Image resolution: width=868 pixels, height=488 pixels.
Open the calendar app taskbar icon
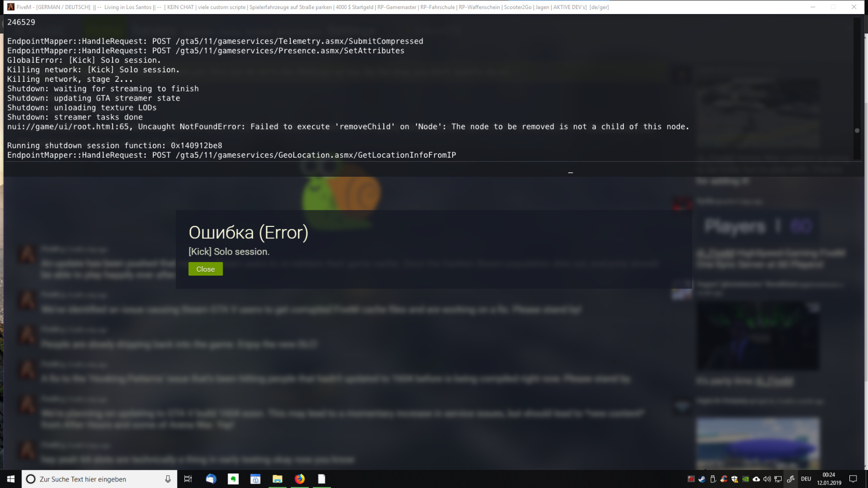click(255, 479)
